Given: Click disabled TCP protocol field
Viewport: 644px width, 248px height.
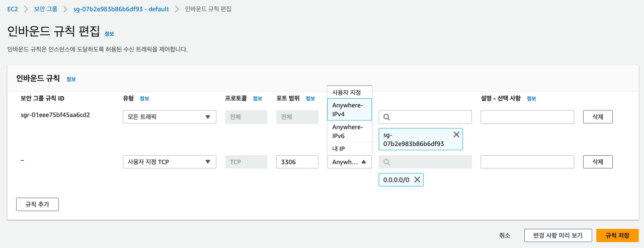Looking at the screenshot, I should click(247, 162).
